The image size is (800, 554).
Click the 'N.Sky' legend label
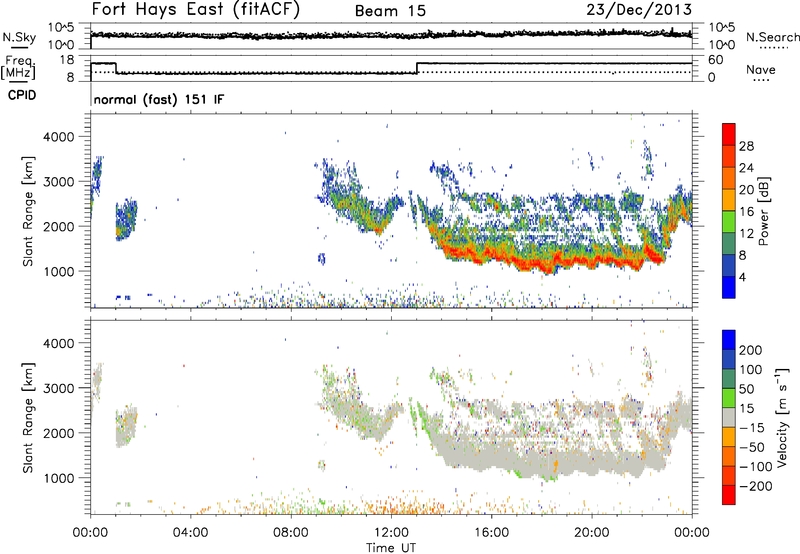click(19, 37)
